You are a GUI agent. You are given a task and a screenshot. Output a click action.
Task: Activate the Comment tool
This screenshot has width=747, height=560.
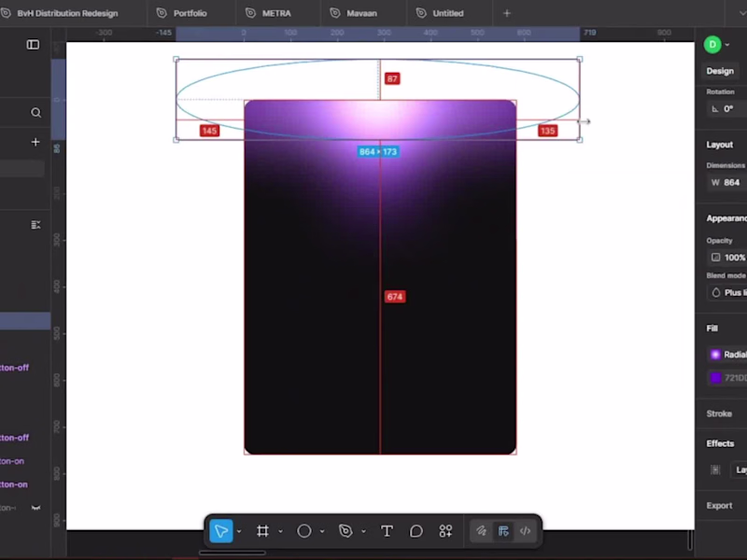point(416,531)
